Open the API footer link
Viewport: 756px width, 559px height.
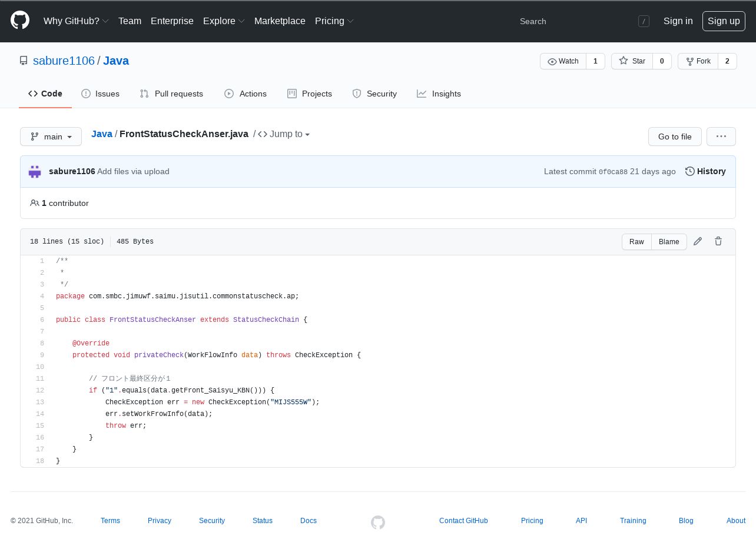click(x=581, y=521)
